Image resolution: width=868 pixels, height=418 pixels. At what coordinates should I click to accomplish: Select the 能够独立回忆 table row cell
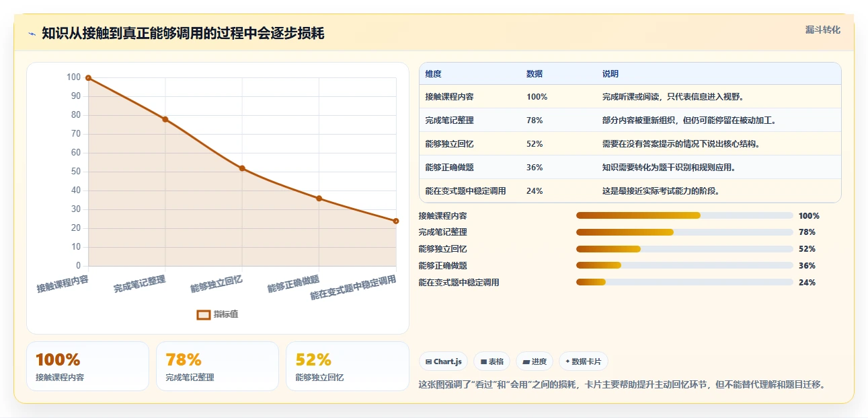pos(449,144)
